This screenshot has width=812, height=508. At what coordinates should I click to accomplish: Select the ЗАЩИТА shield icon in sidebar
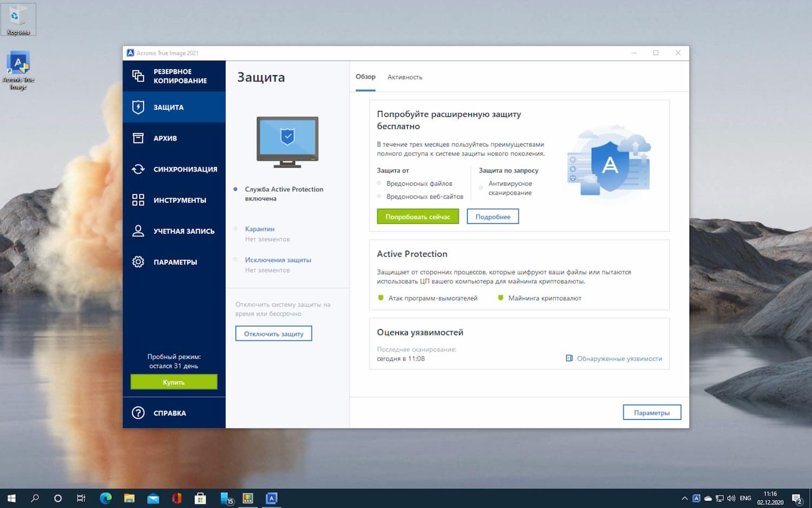138,107
